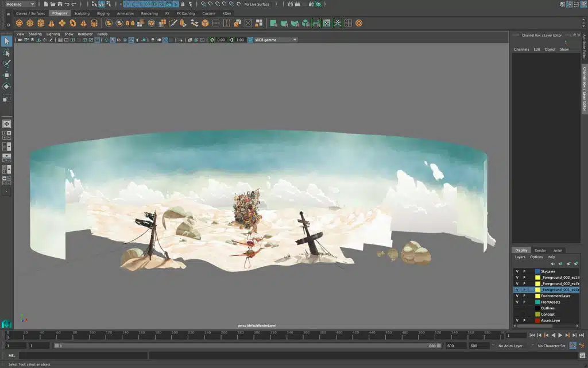The width and height of the screenshot is (588, 368).
Task: Select the Move tool in the toolbox
Action: click(6, 75)
